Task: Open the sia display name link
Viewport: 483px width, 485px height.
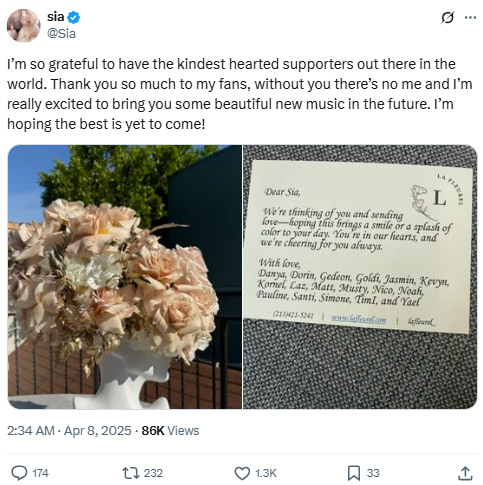Action: point(55,17)
